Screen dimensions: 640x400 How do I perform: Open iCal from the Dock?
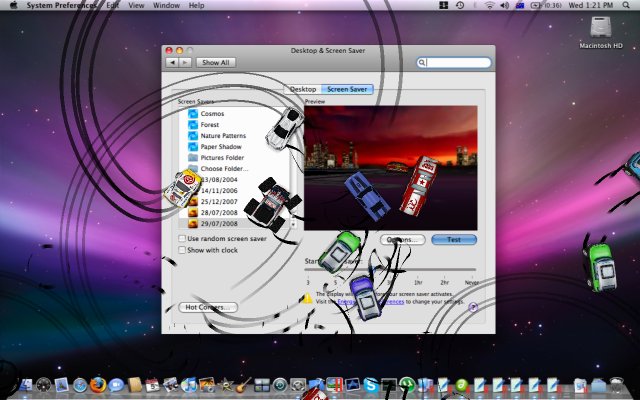[152, 384]
